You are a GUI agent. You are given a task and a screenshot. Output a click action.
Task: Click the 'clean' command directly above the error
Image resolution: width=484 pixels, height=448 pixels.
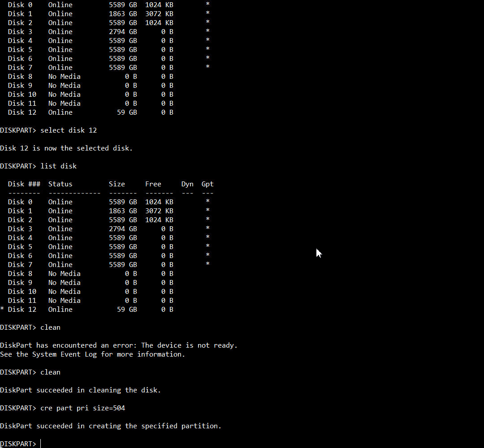click(50, 327)
